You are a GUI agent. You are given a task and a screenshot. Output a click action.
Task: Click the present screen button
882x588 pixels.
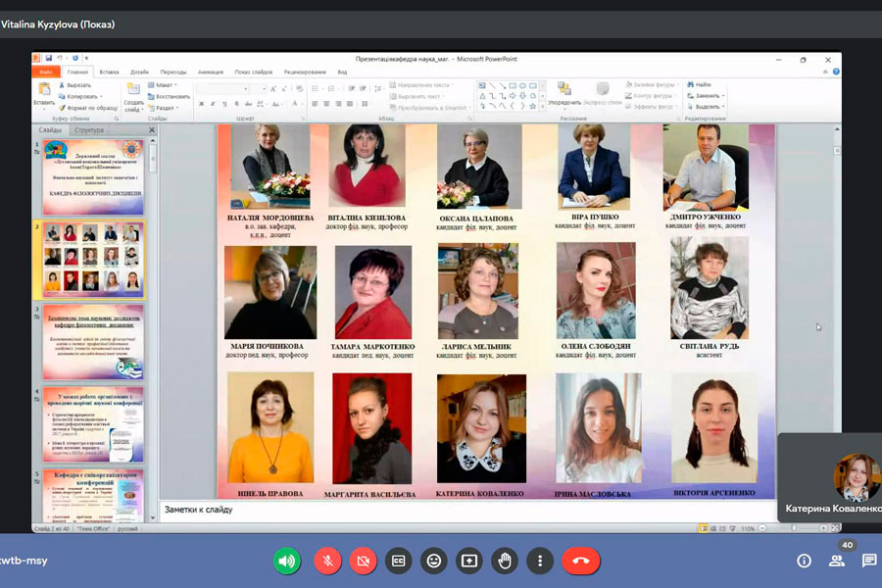(x=468, y=561)
